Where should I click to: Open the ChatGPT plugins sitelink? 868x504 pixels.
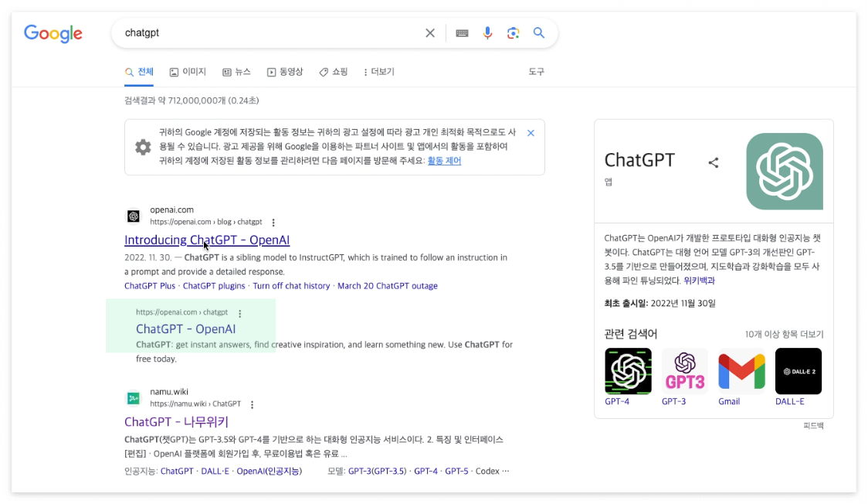pyautogui.click(x=214, y=286)
